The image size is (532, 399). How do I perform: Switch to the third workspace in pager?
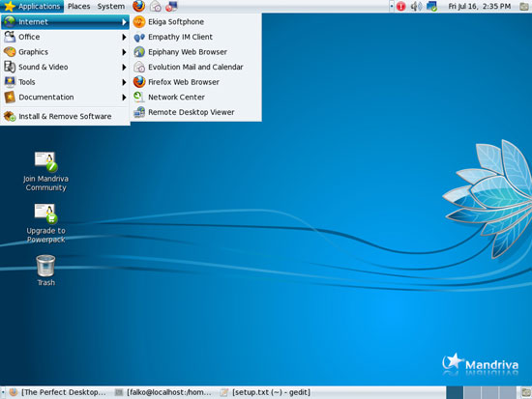pyautogui.click(x=490, y=392)
